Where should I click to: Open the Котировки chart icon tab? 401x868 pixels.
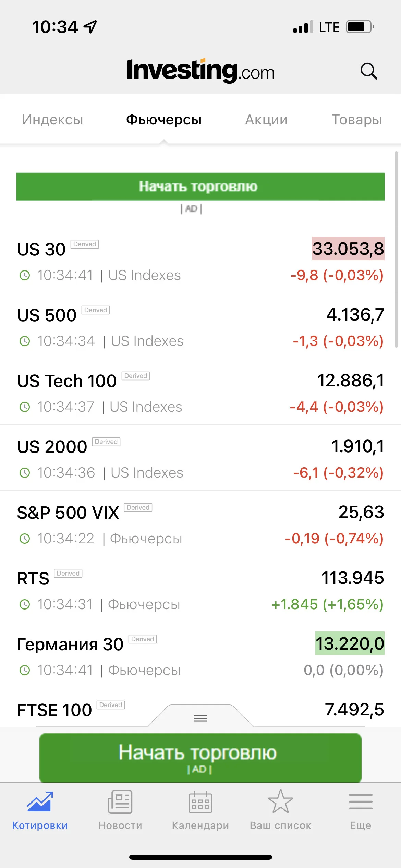pyautogui.click(x=40, y=801)
